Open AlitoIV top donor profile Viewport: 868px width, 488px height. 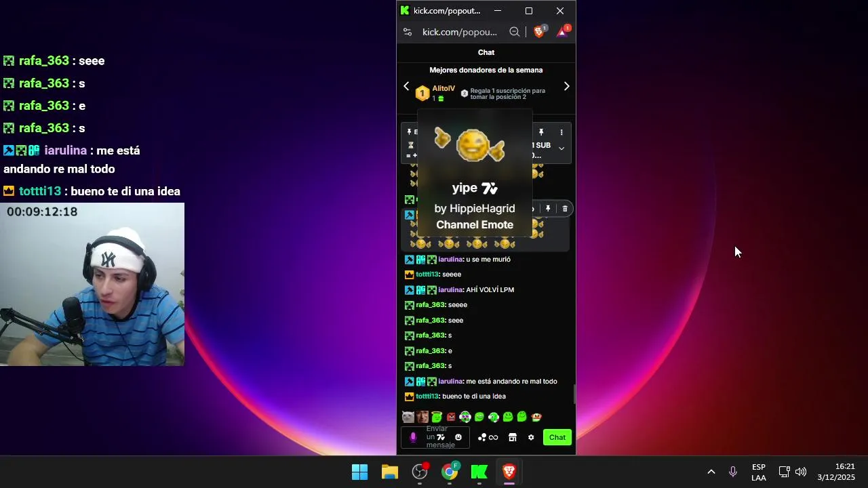[x=443, y=89]
